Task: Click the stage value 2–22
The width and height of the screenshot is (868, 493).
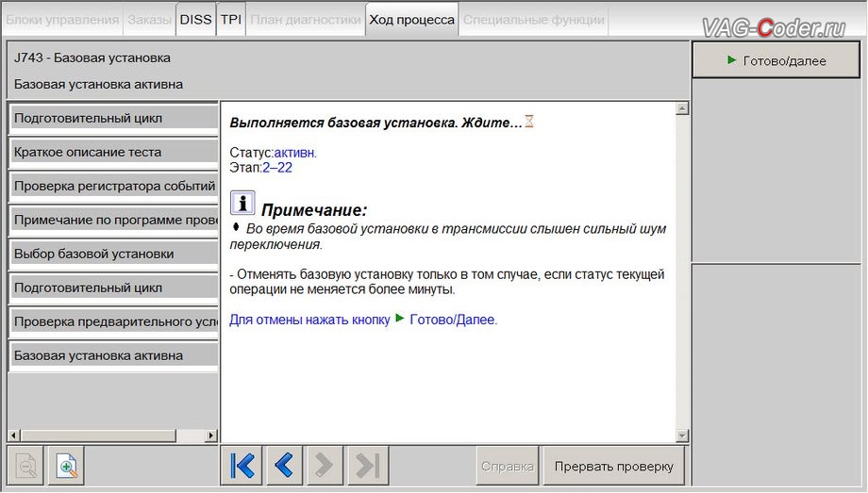Action: [x=276, y=168]
